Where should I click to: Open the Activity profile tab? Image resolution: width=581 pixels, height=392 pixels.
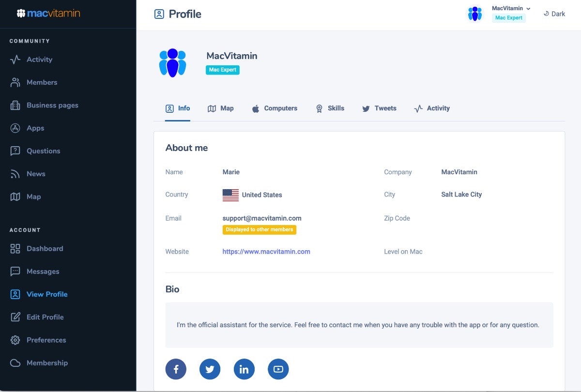point(432,108)
